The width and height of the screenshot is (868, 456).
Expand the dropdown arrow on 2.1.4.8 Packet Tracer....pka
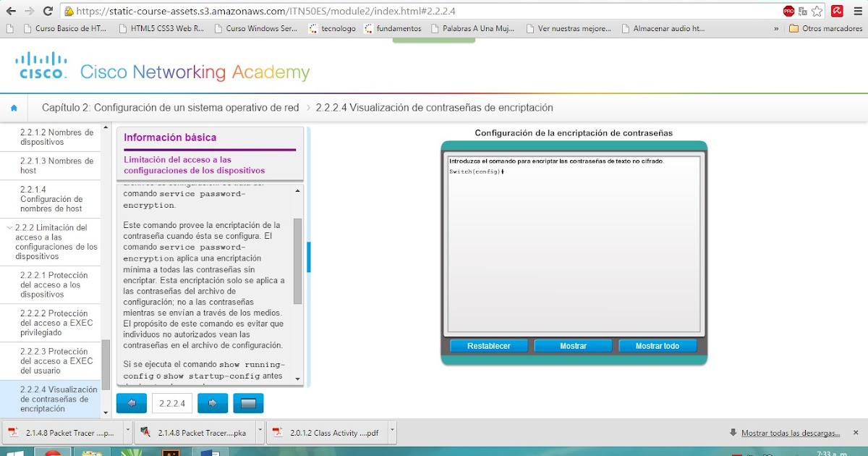tap(258, 431)
